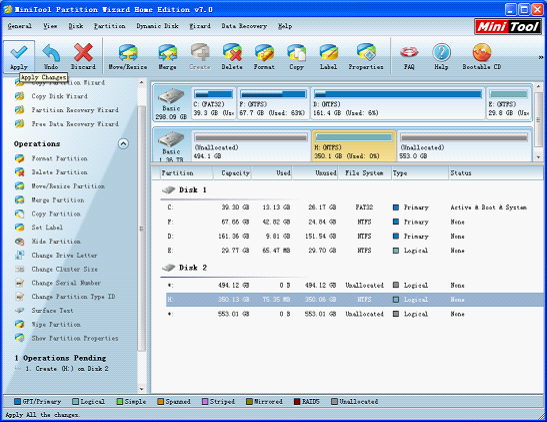Click the Delete partition toolbar icon

pos(232,56)
